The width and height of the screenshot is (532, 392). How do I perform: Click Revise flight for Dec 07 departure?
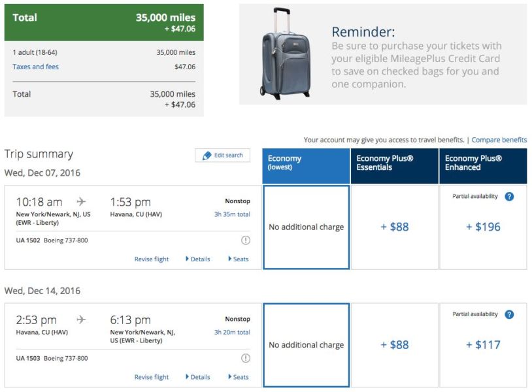coord(152,259)
